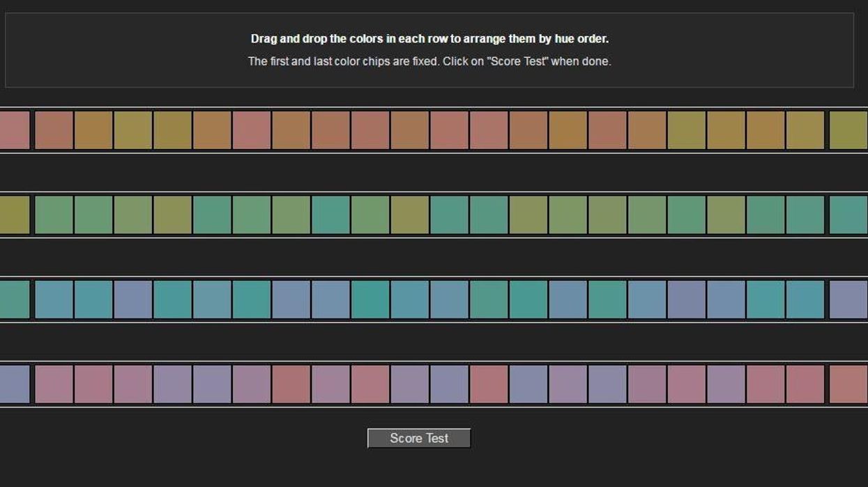The height and width of the screenshot is (487, 868).
Task: Select the last movable chip in the fourth row
Action: point(805,384)
